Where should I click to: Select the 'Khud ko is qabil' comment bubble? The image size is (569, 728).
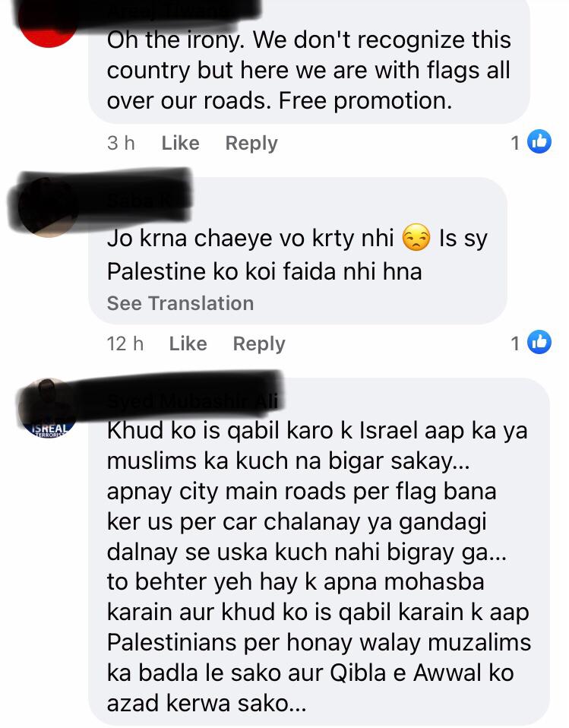319,552
